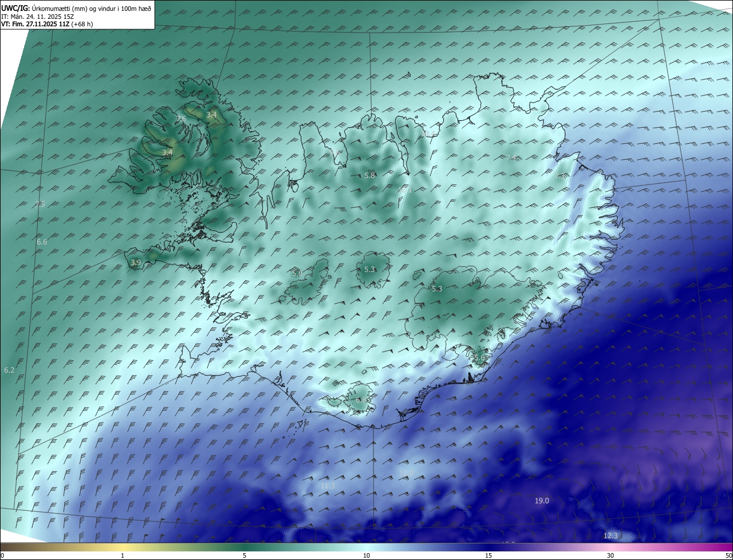Click the 30 tick label on the color scale
Viewport: 733px width, 560px height.
[x=610, y=555]
